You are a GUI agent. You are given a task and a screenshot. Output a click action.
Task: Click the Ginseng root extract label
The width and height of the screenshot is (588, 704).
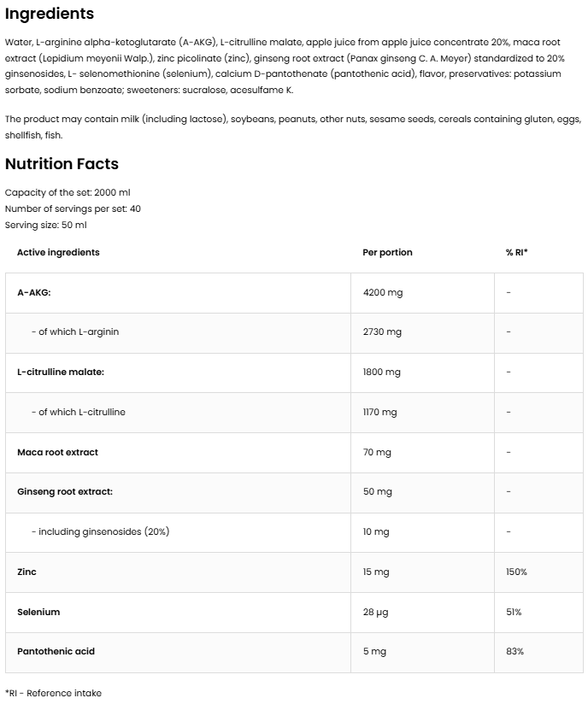pos(64,491)
